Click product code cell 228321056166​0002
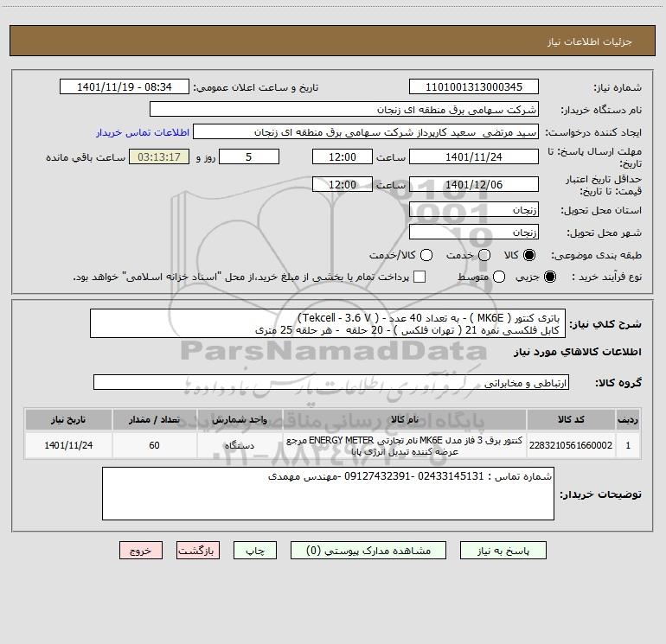 (571, 445)
